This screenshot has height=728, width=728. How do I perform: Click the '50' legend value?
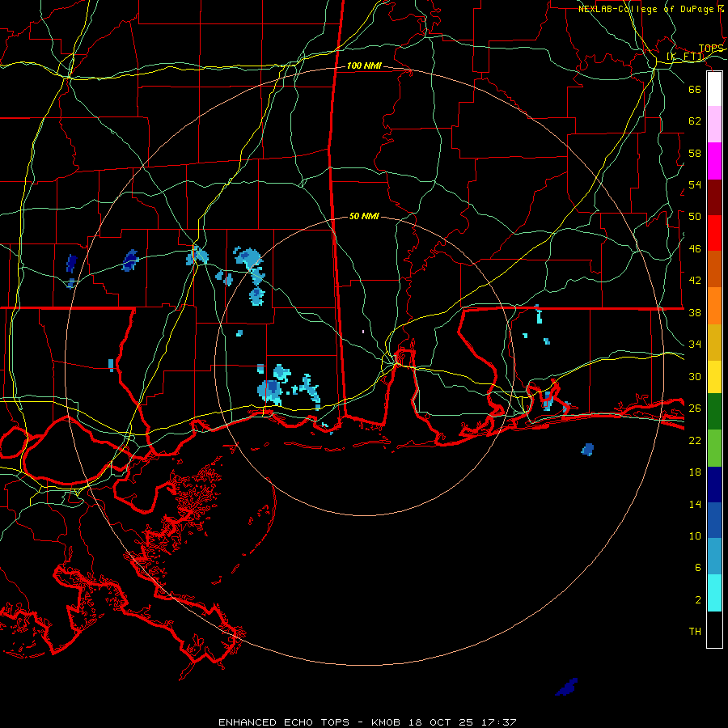tap(695, 217)
